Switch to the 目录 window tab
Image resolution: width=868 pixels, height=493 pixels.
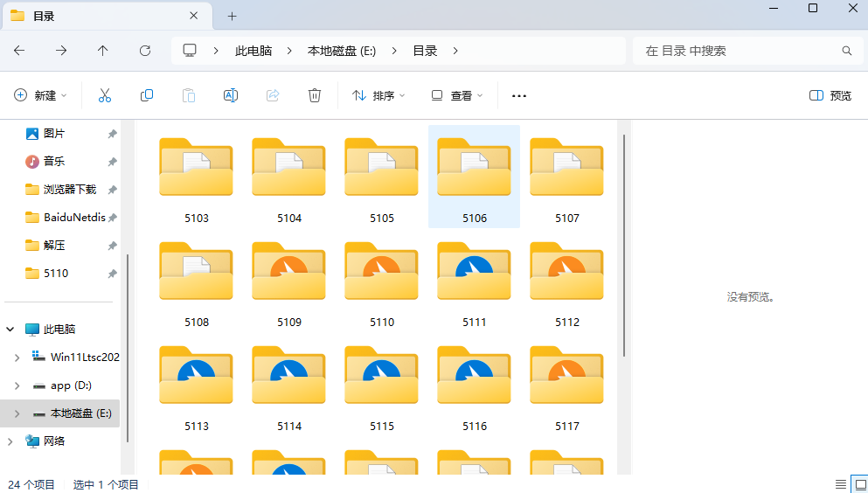tap(108, 16)
